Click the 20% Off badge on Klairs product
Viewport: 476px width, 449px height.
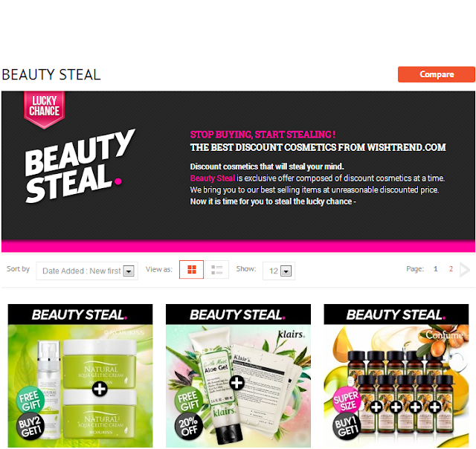(x=188, y=426)
